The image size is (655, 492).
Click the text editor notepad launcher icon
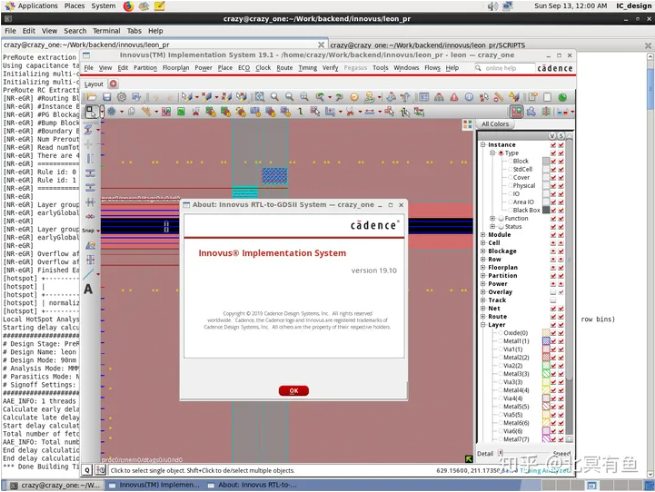pos(160,6)
